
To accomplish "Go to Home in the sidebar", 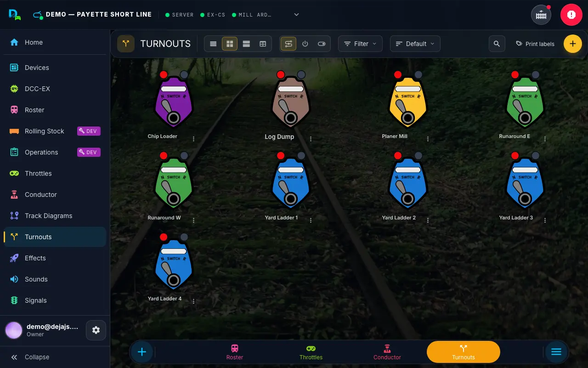I will [55, 42].
